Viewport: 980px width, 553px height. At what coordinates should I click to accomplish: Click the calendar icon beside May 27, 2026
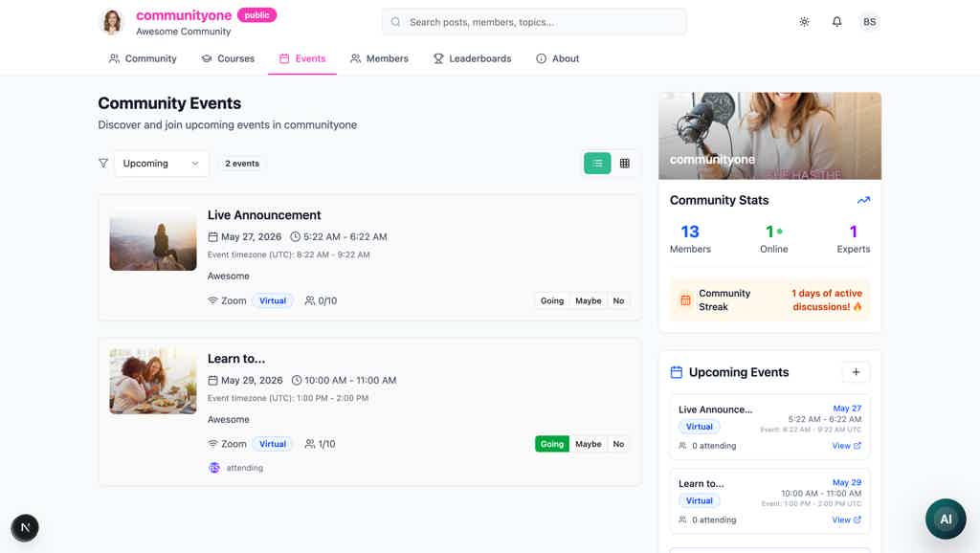[x=212, y=237]
